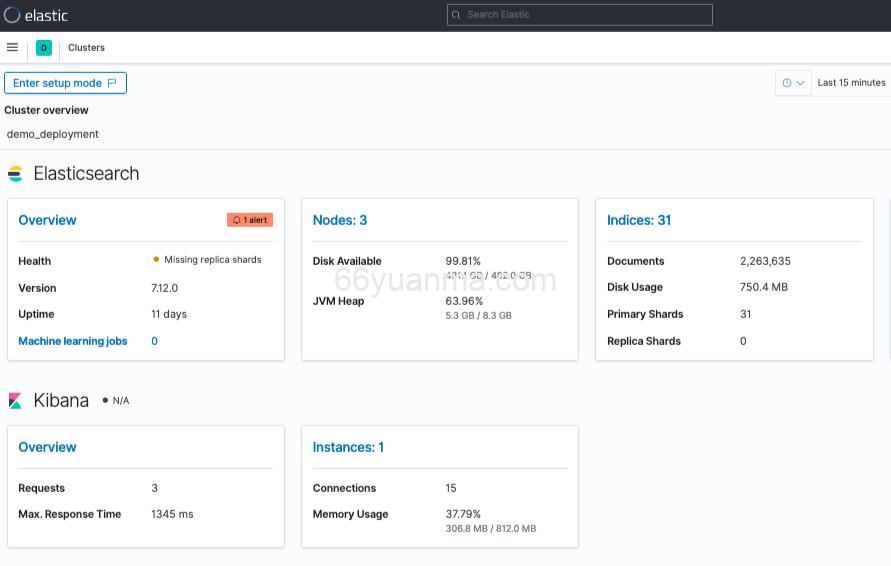
Task: Click the Elasticsearch logo icon
Action: coord(15,173)
